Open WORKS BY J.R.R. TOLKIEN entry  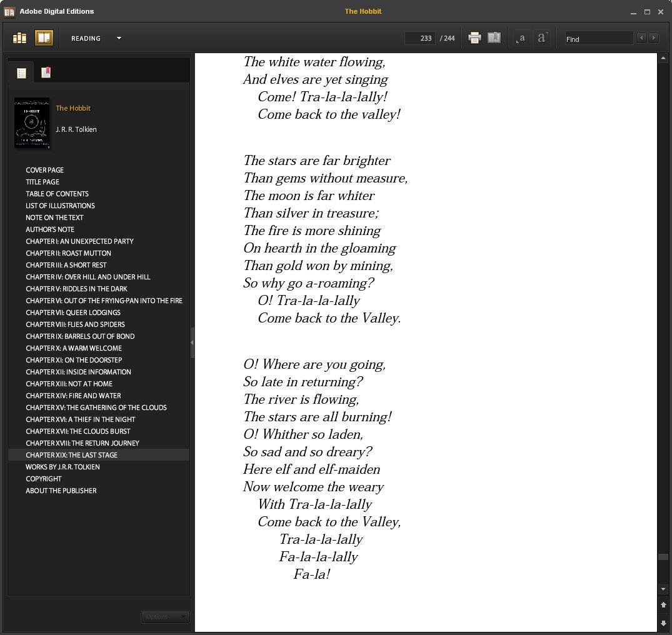click(x=63, y=467)
